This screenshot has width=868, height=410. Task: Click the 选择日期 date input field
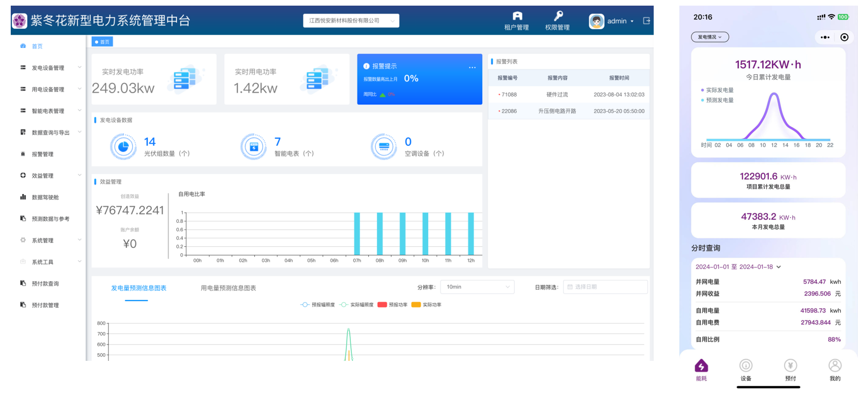click(605, 287)
